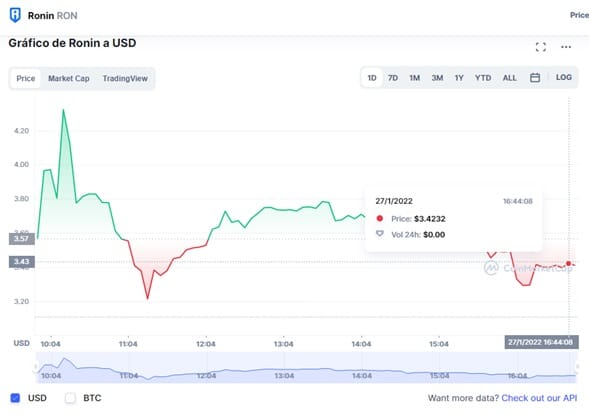Open chart fullscreen mode icon
589x417 pixels.
pyautogui.click(x=541, y=47)
